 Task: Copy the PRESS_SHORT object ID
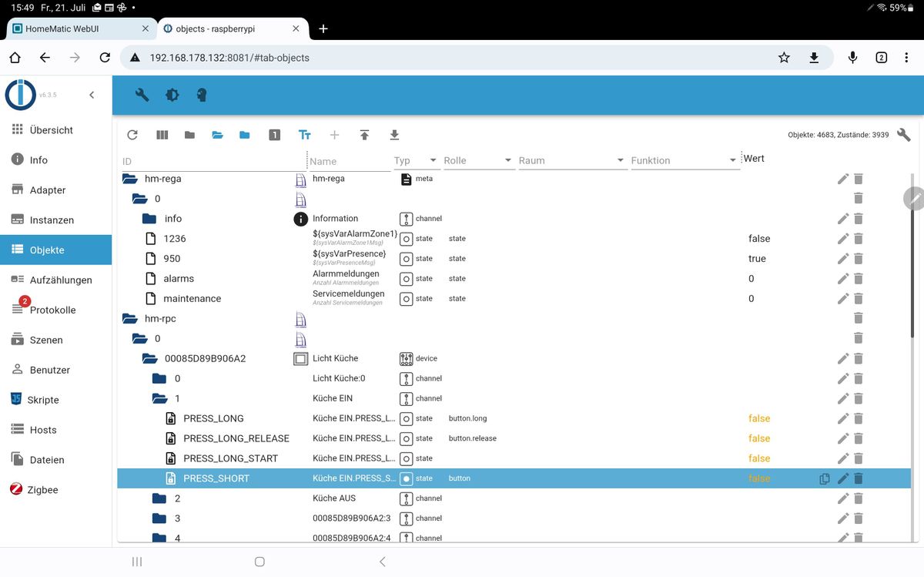coord(825,478)
